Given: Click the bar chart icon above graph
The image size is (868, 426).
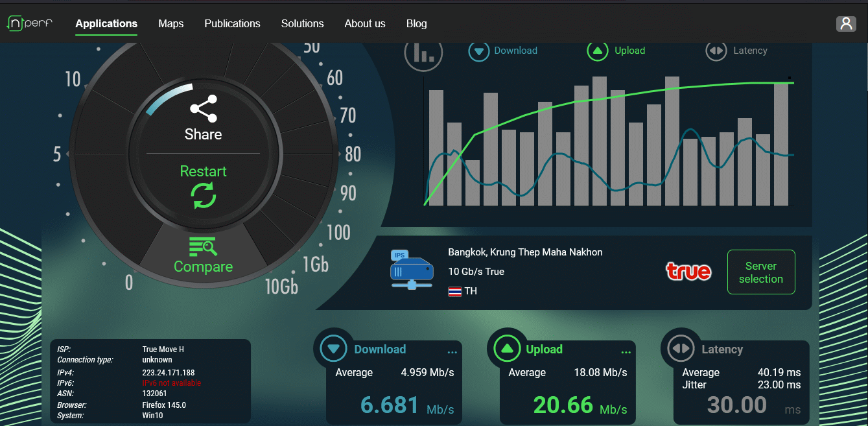Looking at the screenshot, I should [x=423, y=52].
